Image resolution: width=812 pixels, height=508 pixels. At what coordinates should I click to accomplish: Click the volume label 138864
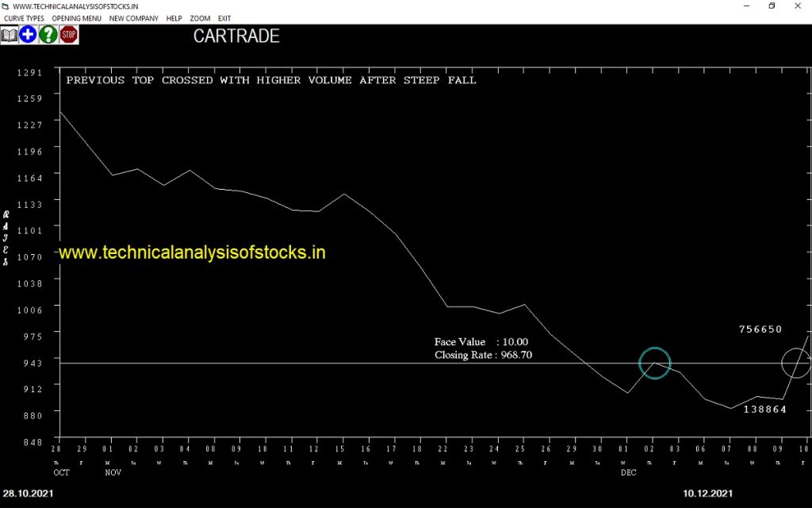(x=764, y=410)
